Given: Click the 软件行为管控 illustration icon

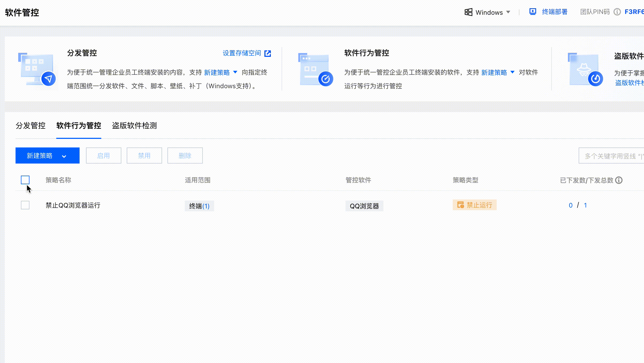Looking at the screenshot, I should point(316,69).
